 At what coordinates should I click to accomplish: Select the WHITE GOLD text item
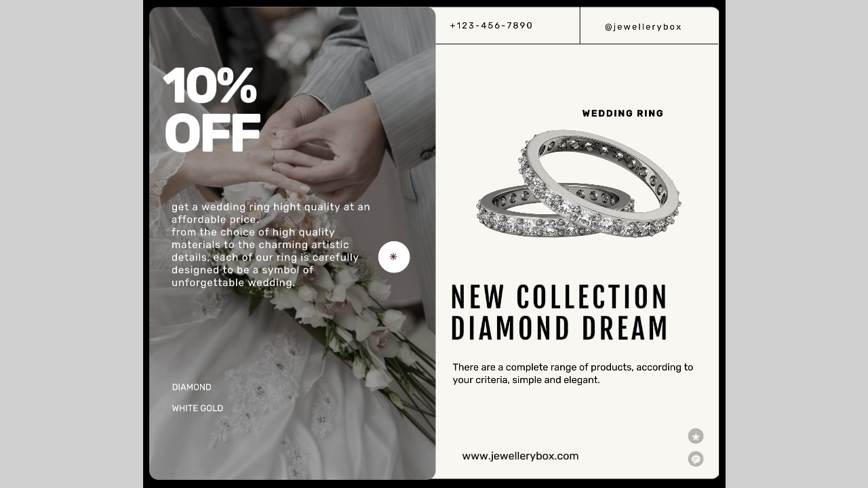(197, 408)
